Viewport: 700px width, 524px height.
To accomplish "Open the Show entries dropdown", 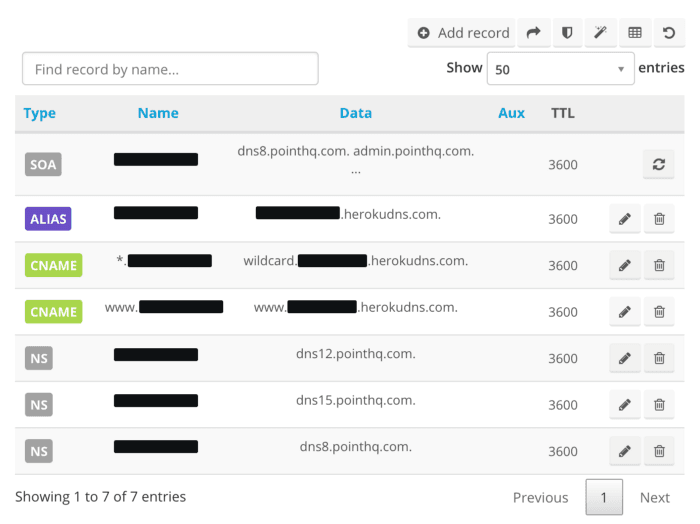I will tap(560, 69).
